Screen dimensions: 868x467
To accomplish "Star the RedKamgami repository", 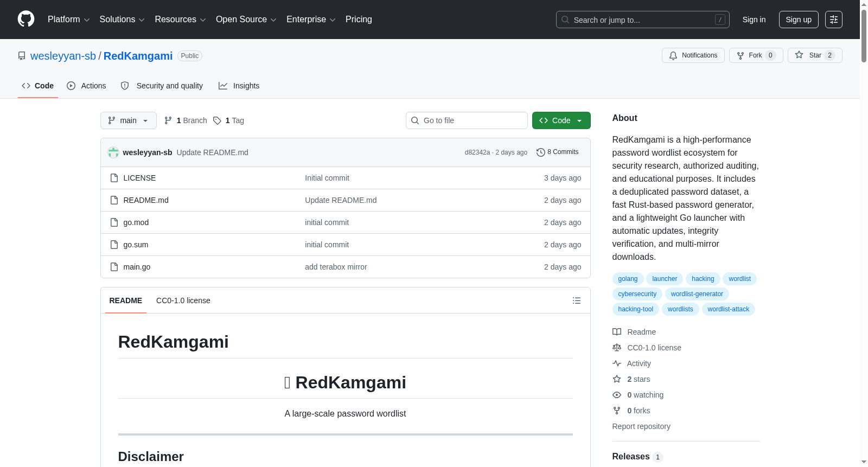I will 815,55.
